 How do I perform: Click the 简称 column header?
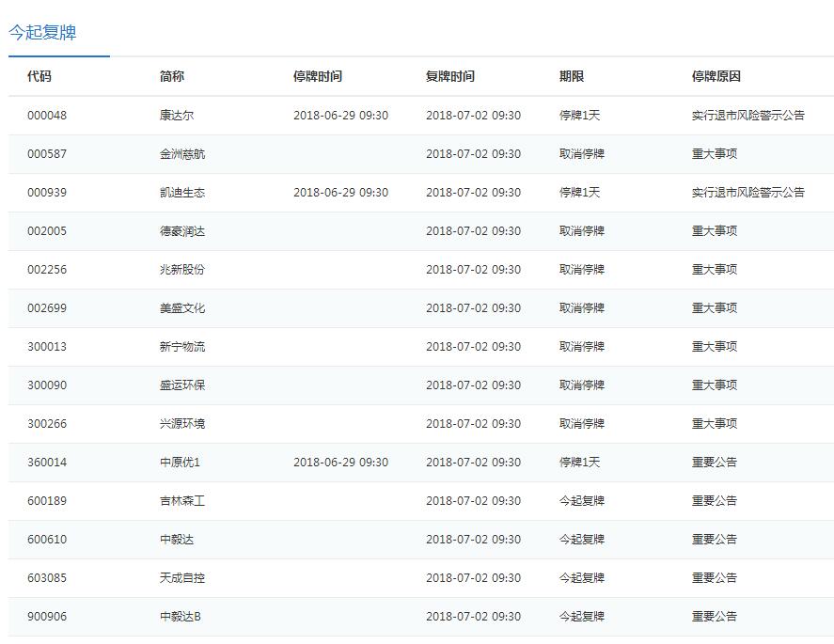172,77
